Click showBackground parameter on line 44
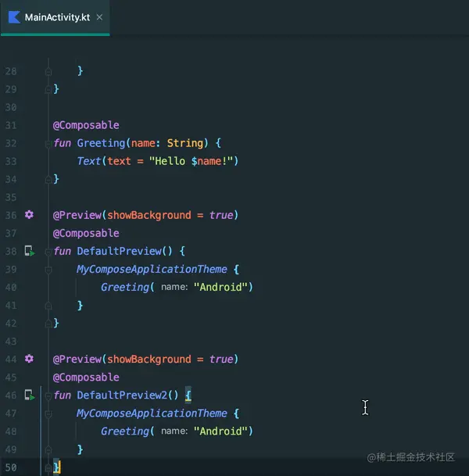The image size is (469, 476). (x=149, y=359)
